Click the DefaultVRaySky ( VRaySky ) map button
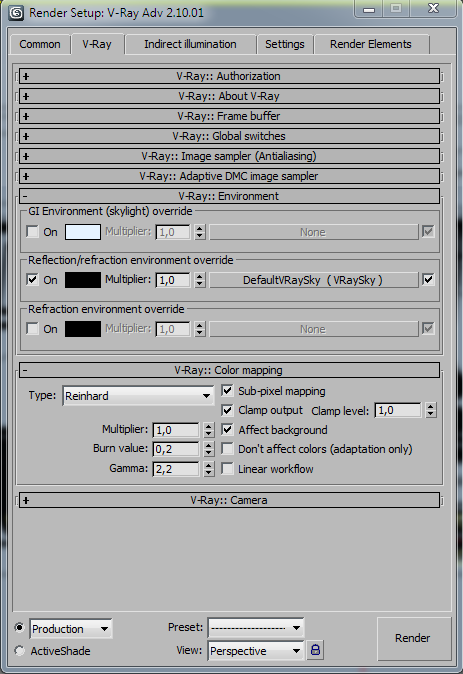 pyautogui.click(x=313, y=280)
